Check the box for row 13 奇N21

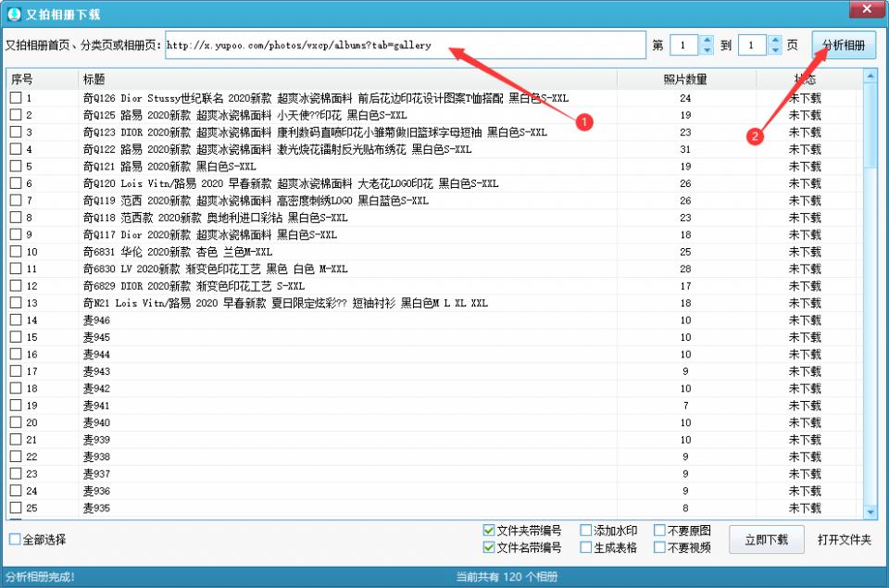click(16, 302)
